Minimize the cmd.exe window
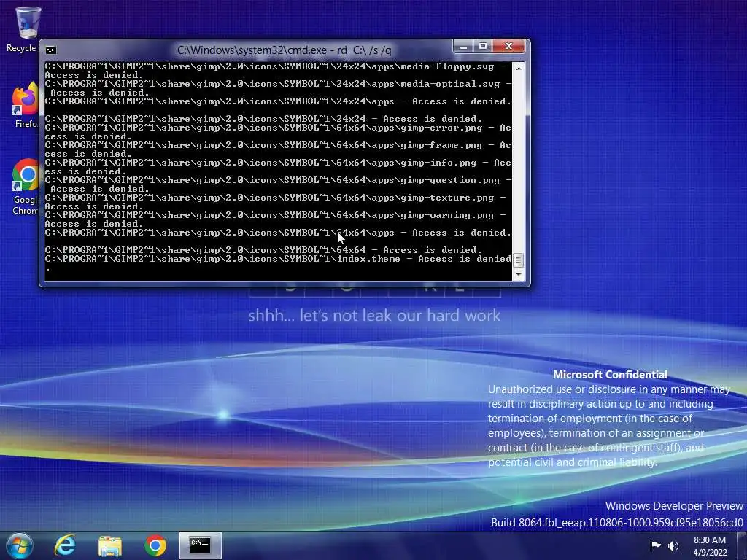This screenshot has height=560, width=747. 462,46
